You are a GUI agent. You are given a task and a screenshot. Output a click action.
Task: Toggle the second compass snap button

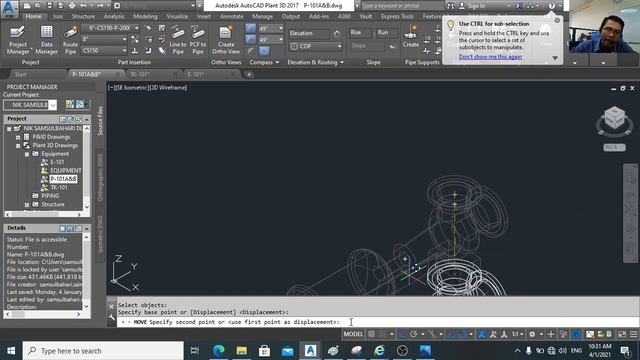pyautogui.click(x=251, y=40)
